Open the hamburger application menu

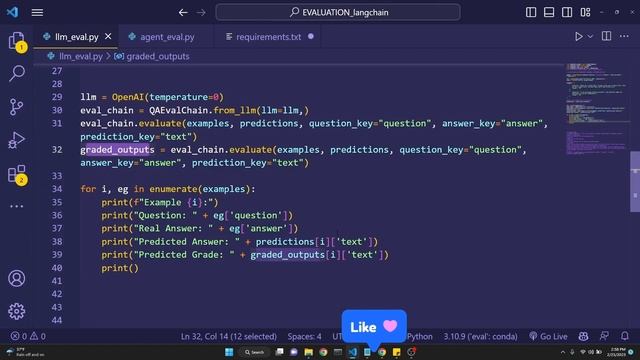point(37,12)
